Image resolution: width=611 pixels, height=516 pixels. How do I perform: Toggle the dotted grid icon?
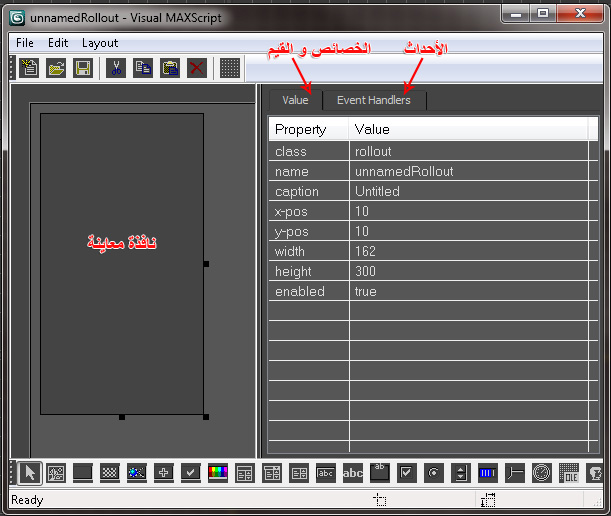230,68
